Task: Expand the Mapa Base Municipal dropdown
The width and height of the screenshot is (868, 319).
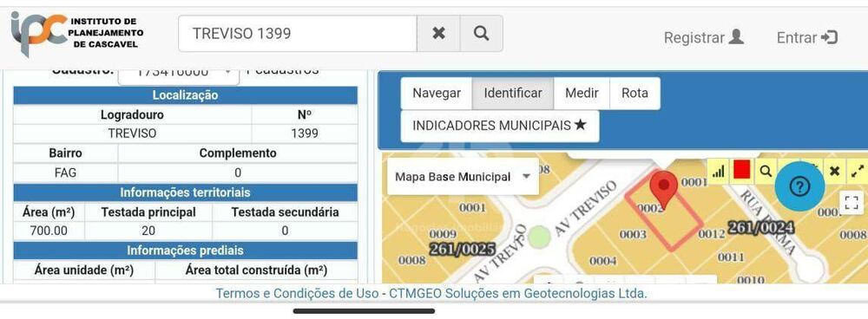Action: point(463,177)
